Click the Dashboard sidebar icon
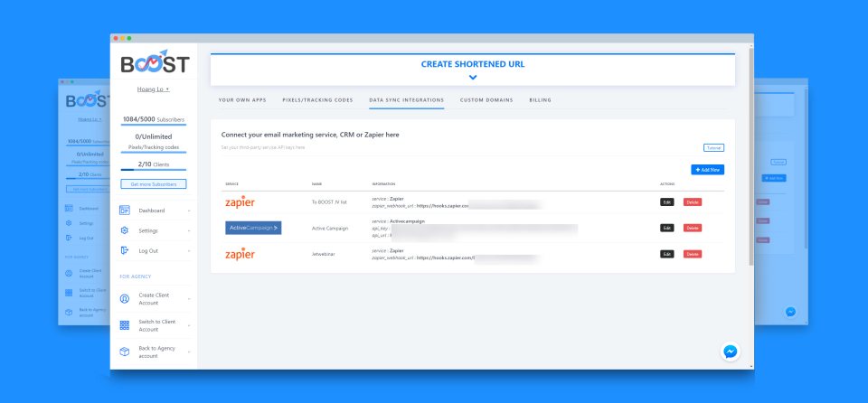This screenshot has height=403, width=868. 125,211
